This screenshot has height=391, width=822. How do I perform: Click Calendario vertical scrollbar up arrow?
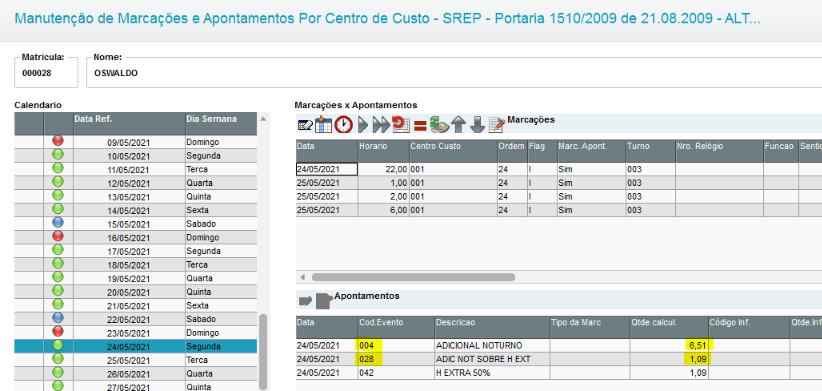click(x=263, y=120)
